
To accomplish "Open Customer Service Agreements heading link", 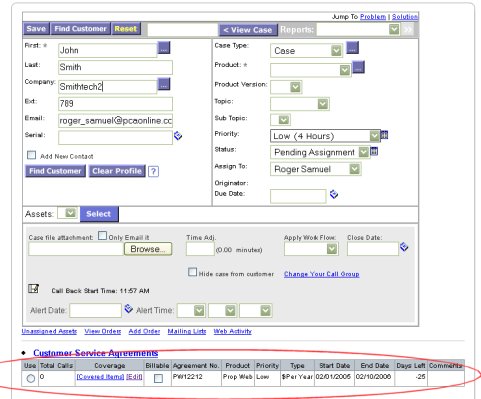I will coord(96,353).
